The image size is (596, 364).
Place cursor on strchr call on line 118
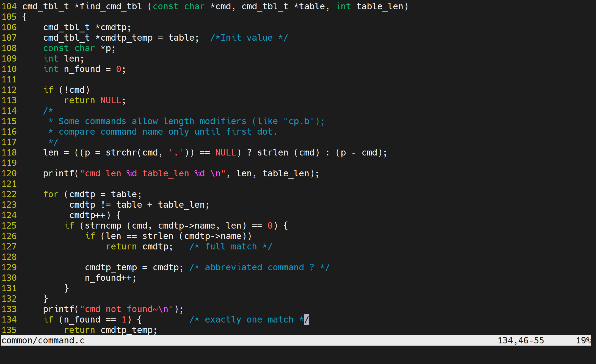(121, 152)
